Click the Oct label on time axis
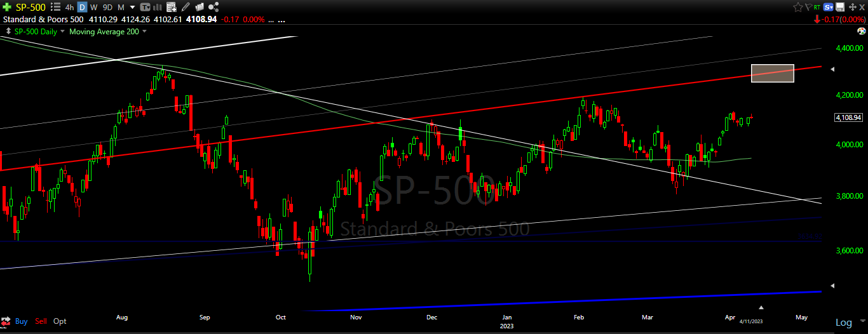Screen dimensions: 868x334 281,316
